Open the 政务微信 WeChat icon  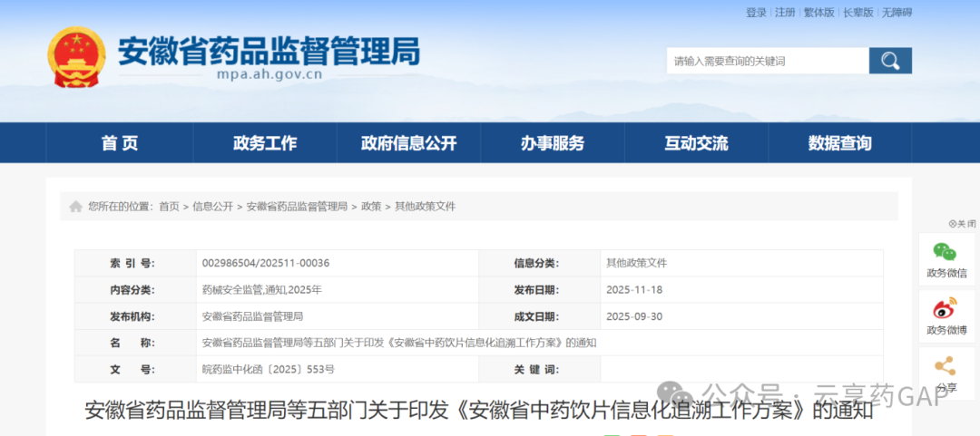point(946,254)
